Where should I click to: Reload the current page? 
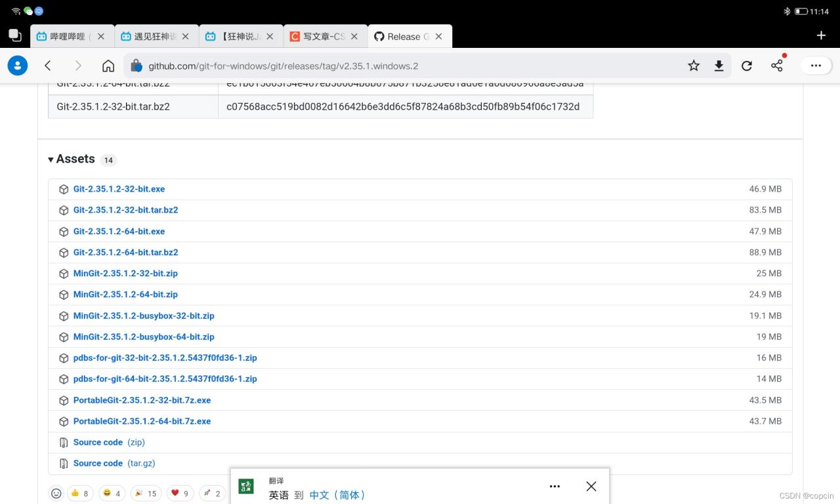coord(747,66)
